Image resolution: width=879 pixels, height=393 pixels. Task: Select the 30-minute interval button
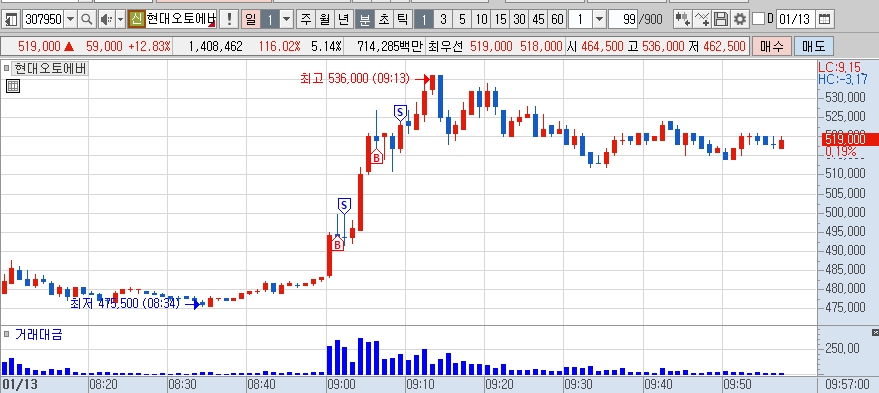tap(519, 20)
